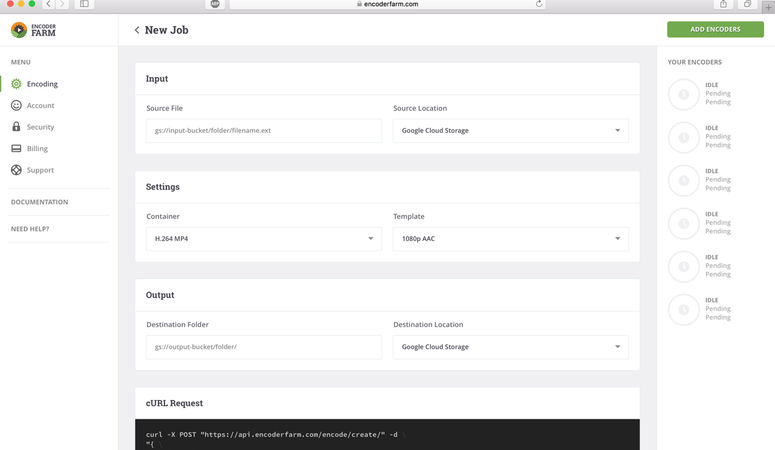The width and height of the screenshot is (775, 450).
Task: Open the Documentation link
Action: point(40,202)
